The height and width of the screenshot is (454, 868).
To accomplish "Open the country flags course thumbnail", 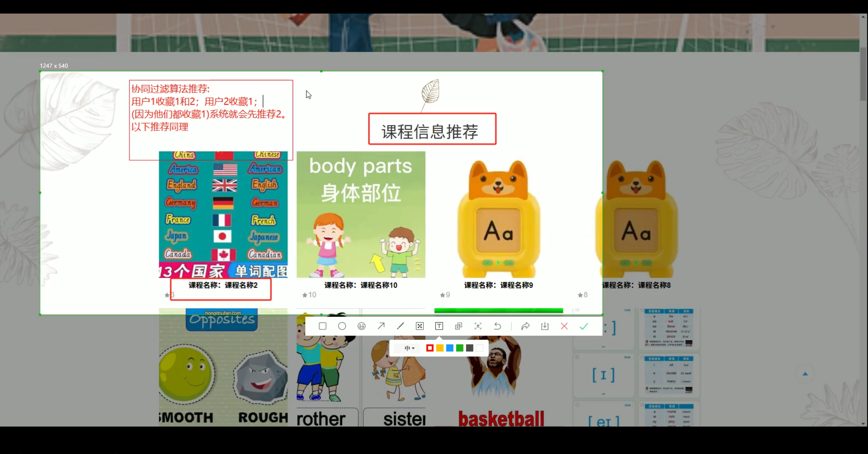I will [223, 214].
